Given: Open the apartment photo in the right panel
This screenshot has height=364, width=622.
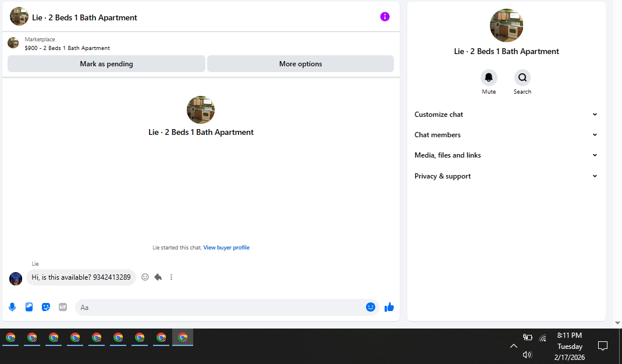Looking at the screenshot, I should 507,26.
